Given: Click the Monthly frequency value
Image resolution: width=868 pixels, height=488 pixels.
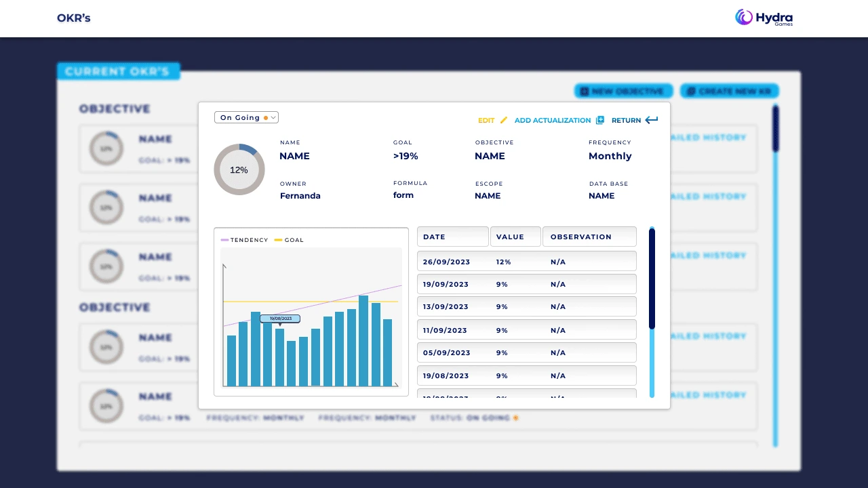Looking at the screenshot, I should pos(610,156).
